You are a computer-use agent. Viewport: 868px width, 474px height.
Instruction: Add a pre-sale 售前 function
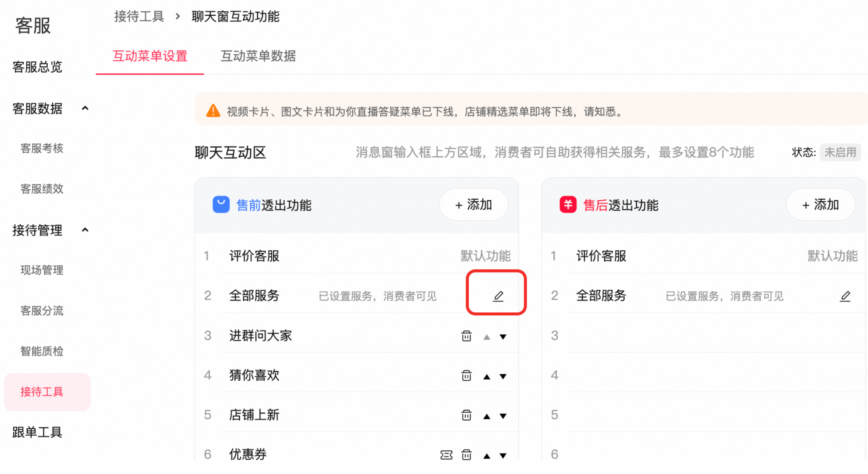(473, 205)
